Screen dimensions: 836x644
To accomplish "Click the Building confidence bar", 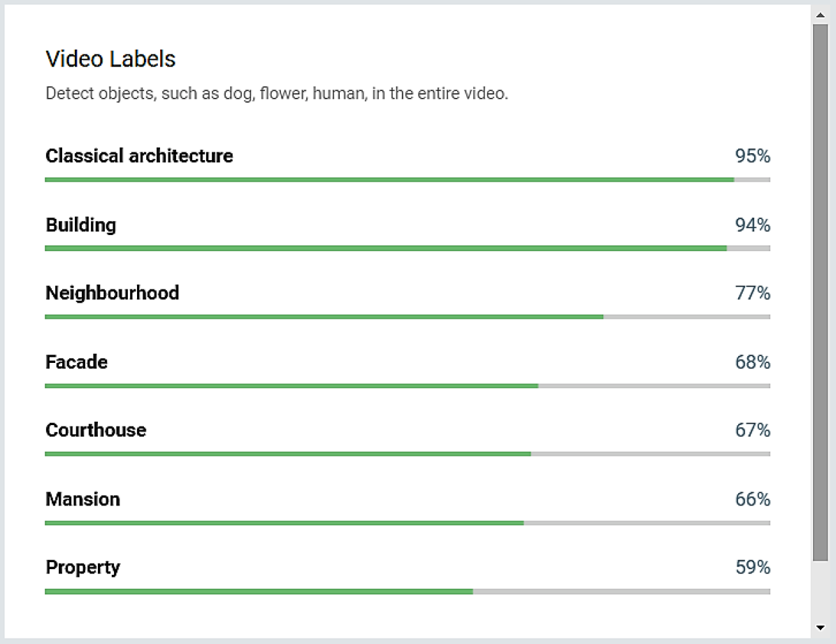I will [407, 248].
